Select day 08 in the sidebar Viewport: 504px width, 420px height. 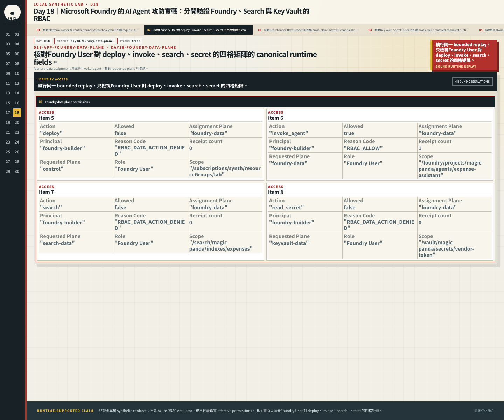[17, 64]
